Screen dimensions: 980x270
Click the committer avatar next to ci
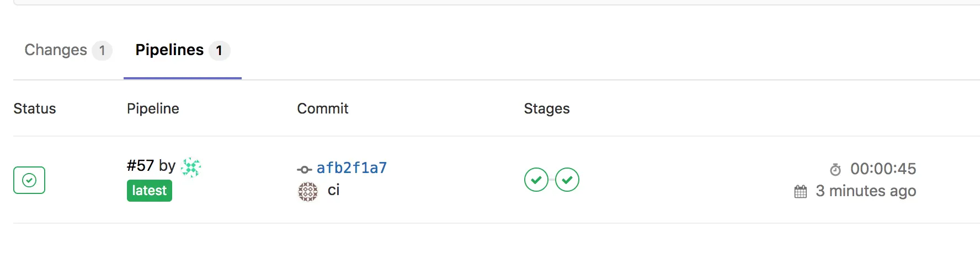[308, 191]
